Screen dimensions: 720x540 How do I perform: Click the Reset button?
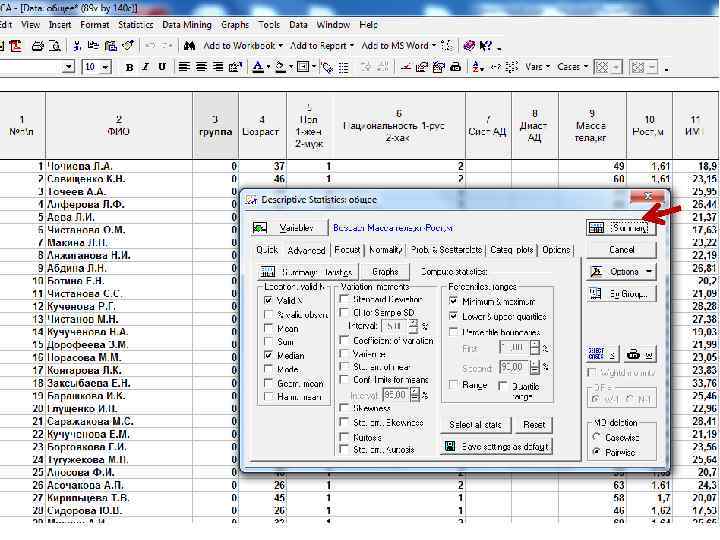coord(534,425)
